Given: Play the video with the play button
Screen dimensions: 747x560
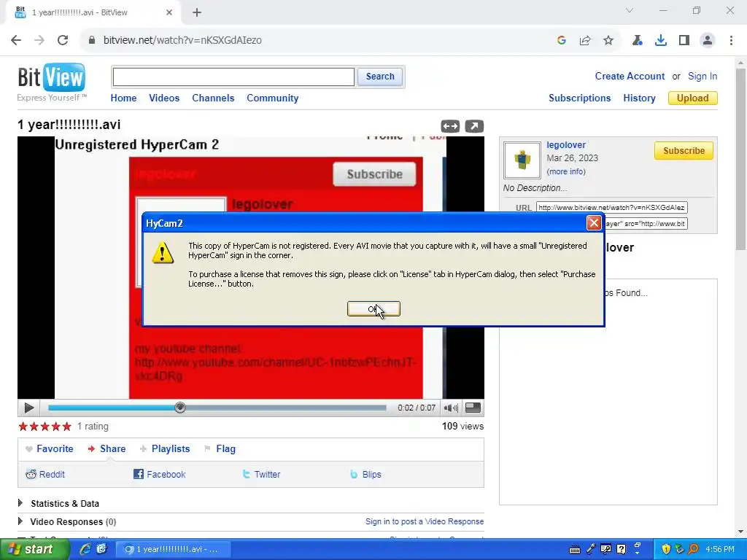Looking at the screenshot, I should pos(28,408).
